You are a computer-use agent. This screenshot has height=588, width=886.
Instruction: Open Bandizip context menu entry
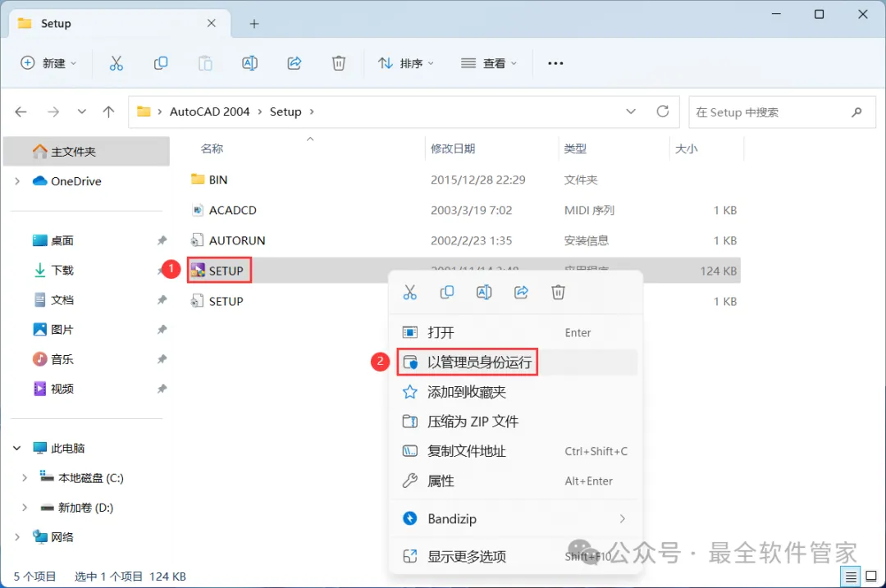point(518,518)
